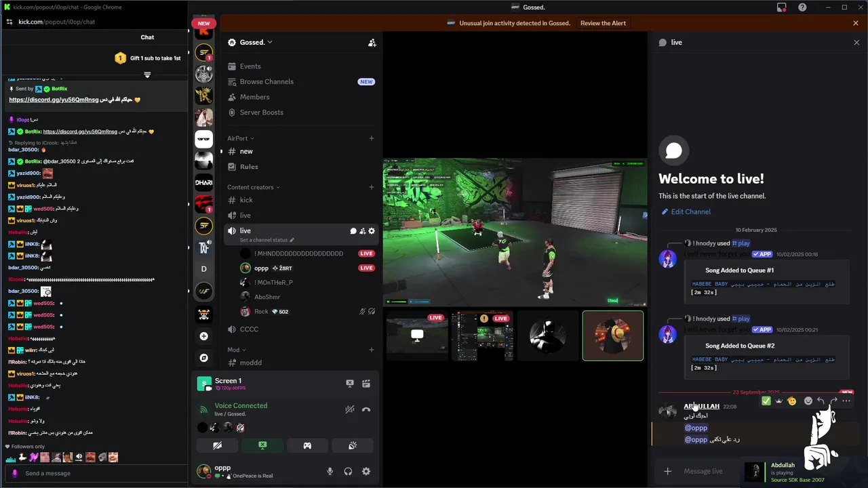Start an activity with the game controller icon
868x488 pixels.
(x=307, y=445)
